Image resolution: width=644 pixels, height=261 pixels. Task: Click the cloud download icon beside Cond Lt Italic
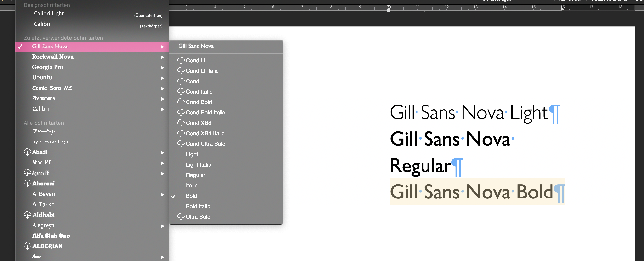181,71
